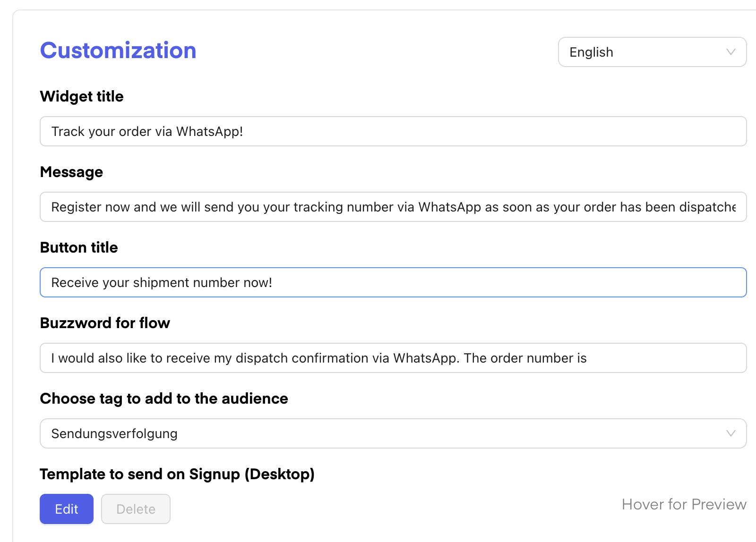Expand the audience tag list via its chevron
Screen dimensions: 756x542
click(730, 433)
